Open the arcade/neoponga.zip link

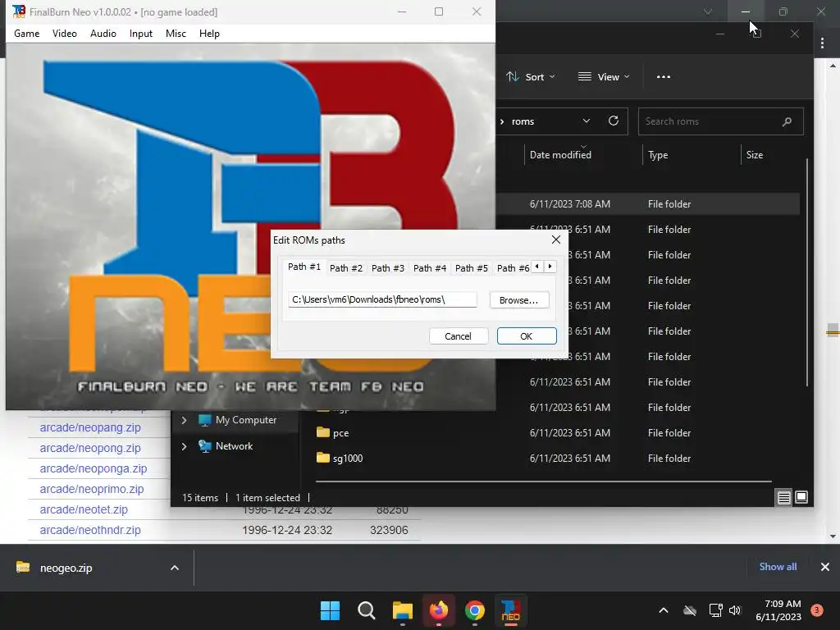(x=94, y=468)
